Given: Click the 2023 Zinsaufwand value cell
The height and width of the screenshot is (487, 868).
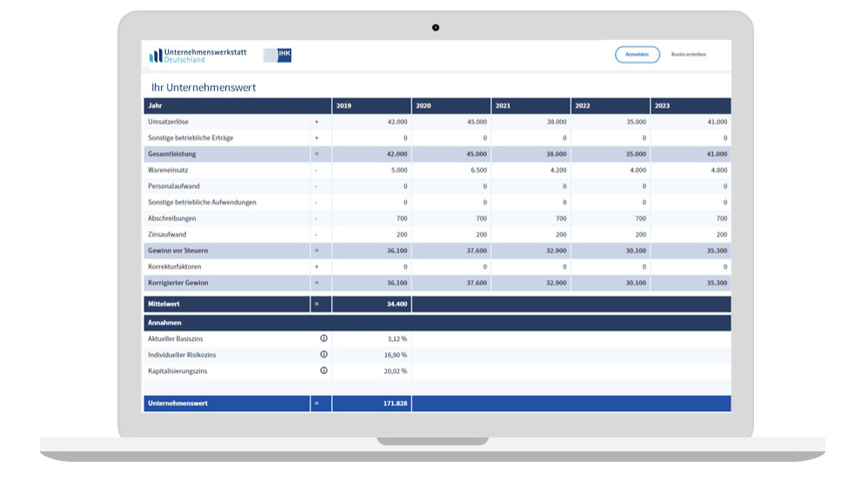Looking at the screenshot, I should (691, 235).
